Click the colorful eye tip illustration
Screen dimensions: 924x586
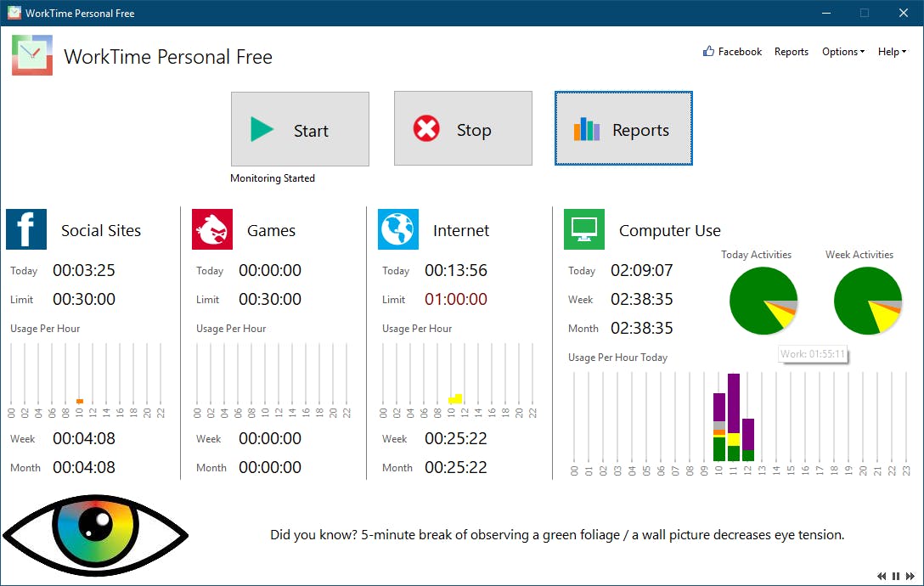[95, 535]
